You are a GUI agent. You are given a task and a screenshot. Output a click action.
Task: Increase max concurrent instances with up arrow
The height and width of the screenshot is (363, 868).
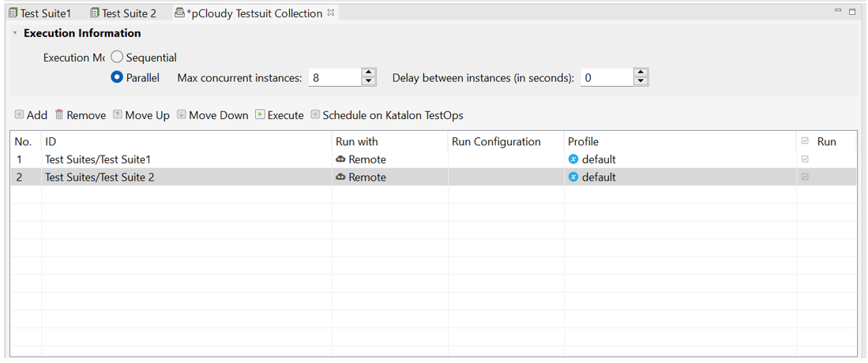[368, 73]
